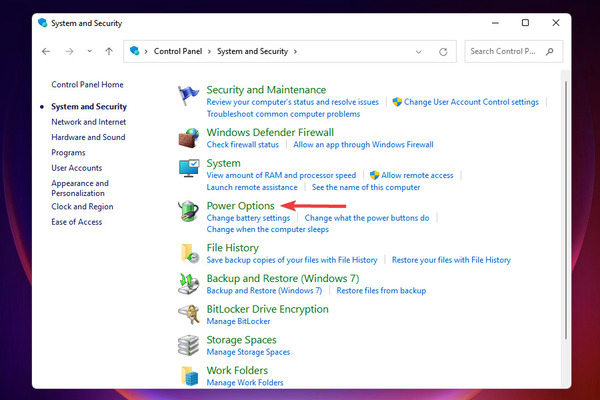The height and width of the screenshot is (400, 600).
Task: Expand the chevron after System and Security breadcrumb
Action: [x=295, y=52]
